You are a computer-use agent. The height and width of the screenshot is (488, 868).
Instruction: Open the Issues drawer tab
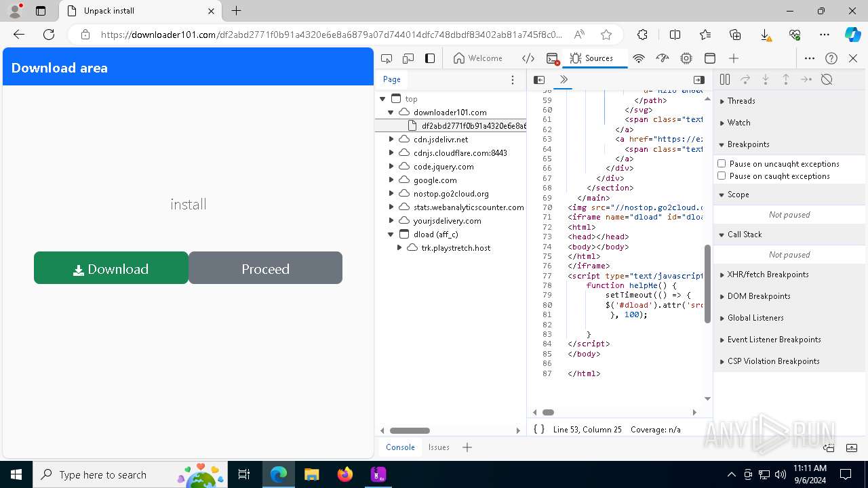[x=439, y=447]
